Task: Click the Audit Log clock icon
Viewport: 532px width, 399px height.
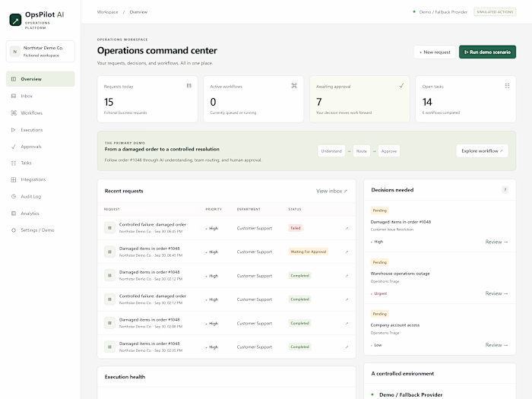Action: [14, 196]
